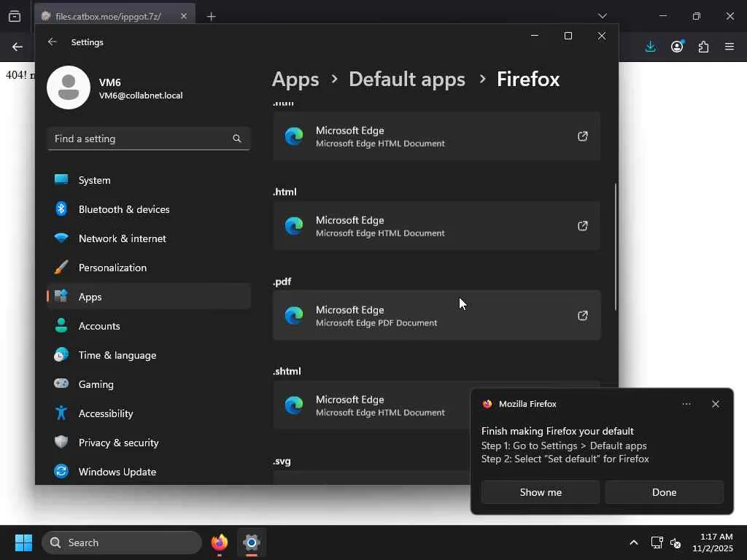The height and width of the screenshot is (560, 747).
Task: Click muted volume icon in tray
Action: pos(675,542)
